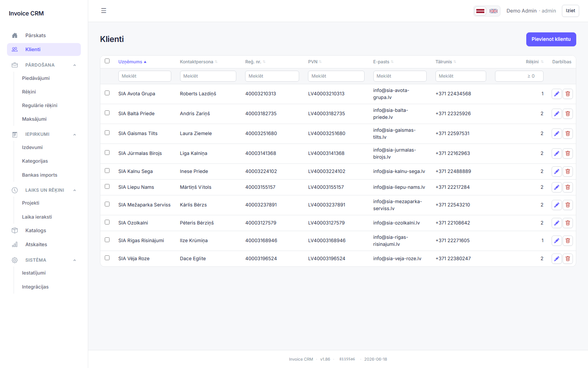Select all clients with header checkbox
588x368 pixels.
(107, 61)
